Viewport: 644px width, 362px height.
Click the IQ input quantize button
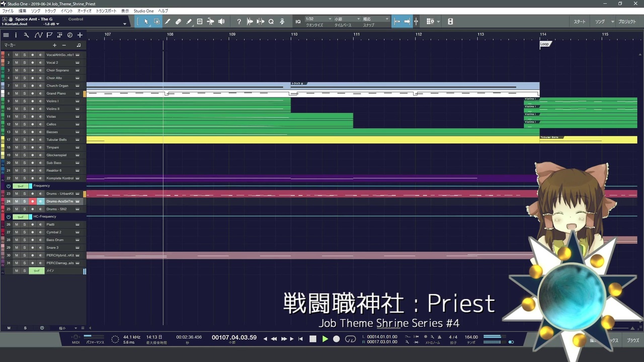[x=298, y=22]
